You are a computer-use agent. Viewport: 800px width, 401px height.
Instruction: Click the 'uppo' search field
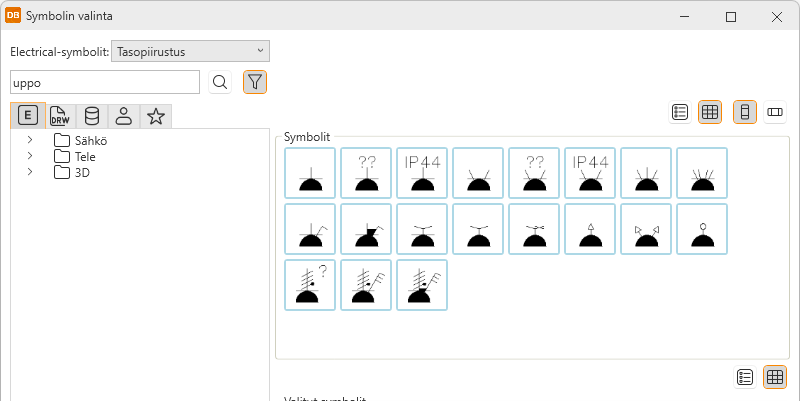tap(104, 82)
